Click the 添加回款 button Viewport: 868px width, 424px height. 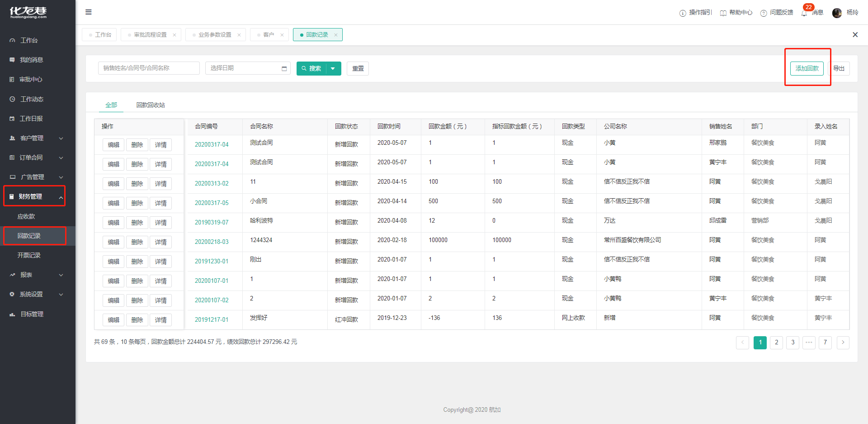click(x=807, y=68)
